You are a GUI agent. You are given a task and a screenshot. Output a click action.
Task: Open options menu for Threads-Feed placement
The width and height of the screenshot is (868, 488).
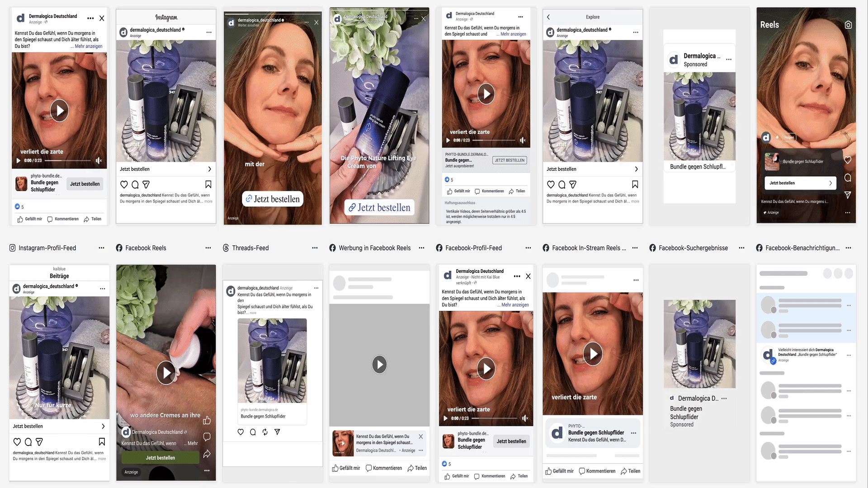[x=315, y=248]
